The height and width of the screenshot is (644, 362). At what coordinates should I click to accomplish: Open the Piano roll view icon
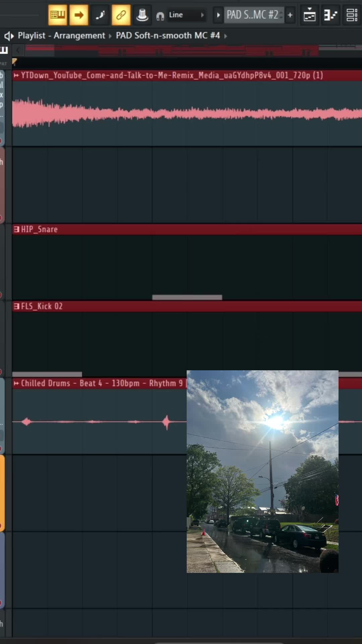330,15
